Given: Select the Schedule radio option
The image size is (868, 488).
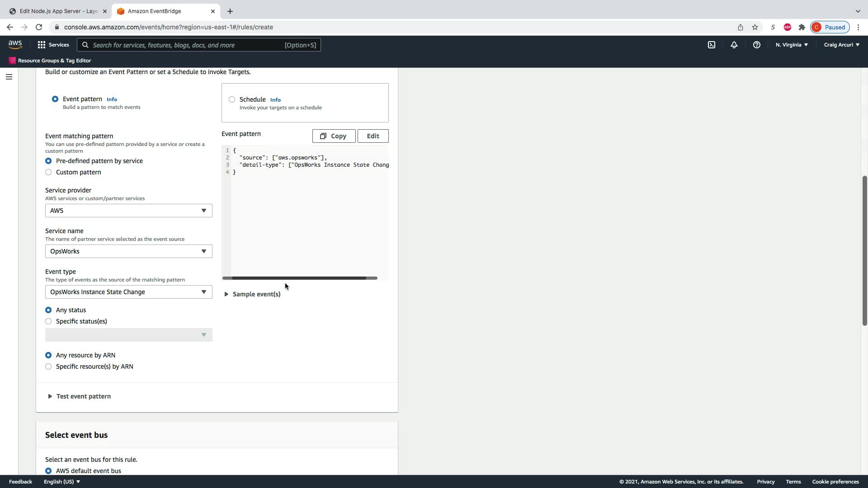Looking at the screenshot, I should [x=232, y=99].
